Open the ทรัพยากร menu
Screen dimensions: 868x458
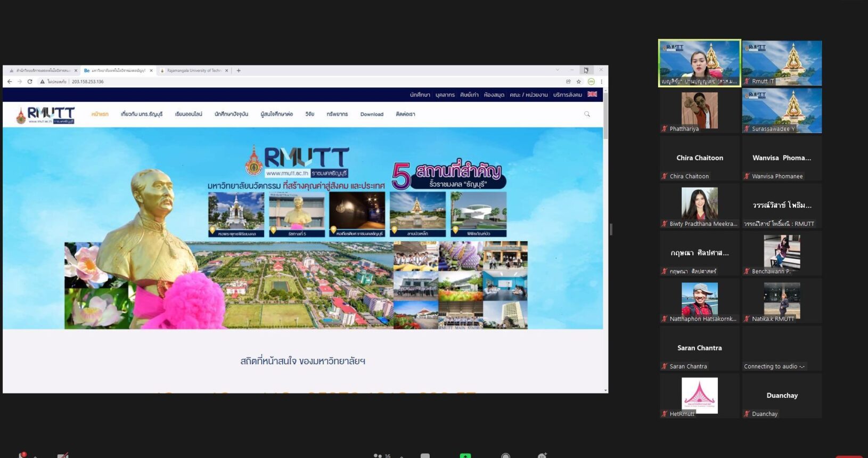tap(337, 114)
